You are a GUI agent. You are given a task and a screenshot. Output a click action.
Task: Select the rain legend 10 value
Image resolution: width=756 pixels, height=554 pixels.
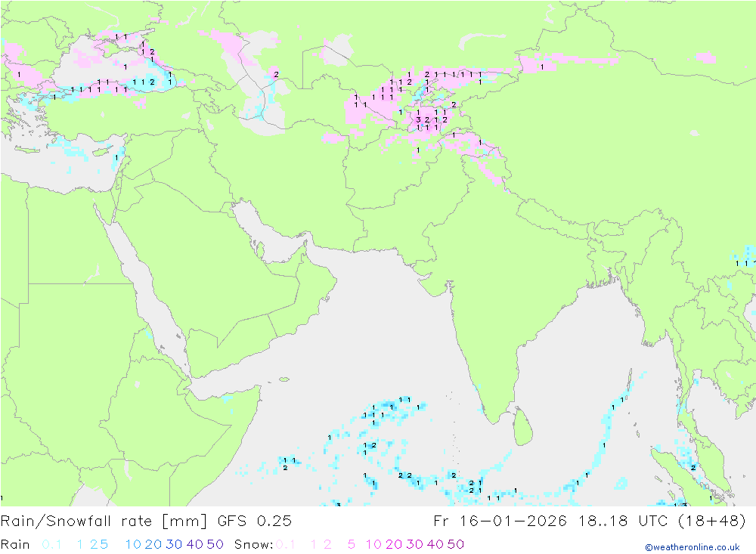[x=133, y=544]
